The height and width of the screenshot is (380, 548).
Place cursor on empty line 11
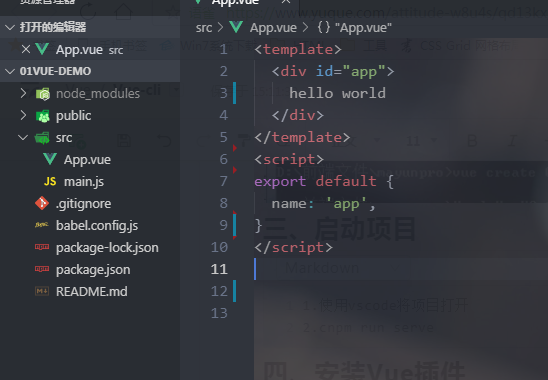click(401, 269)
